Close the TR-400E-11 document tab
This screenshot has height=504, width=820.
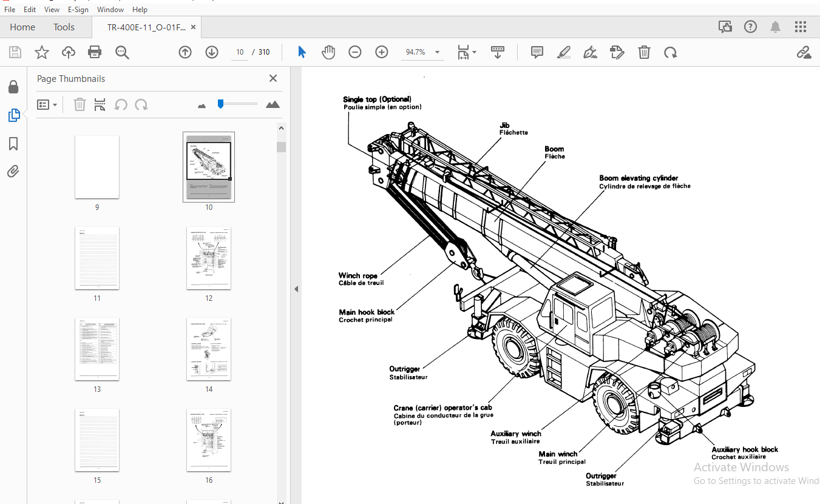(193, 27)
